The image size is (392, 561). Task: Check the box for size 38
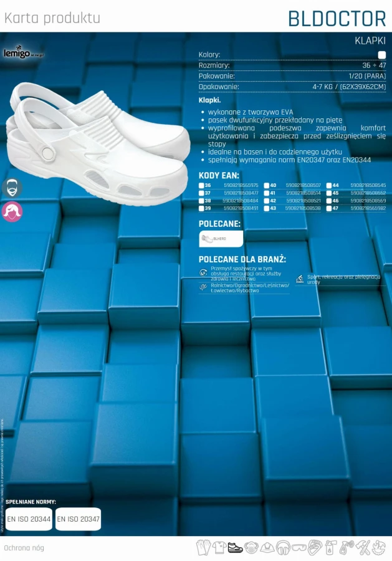point(201,201)
